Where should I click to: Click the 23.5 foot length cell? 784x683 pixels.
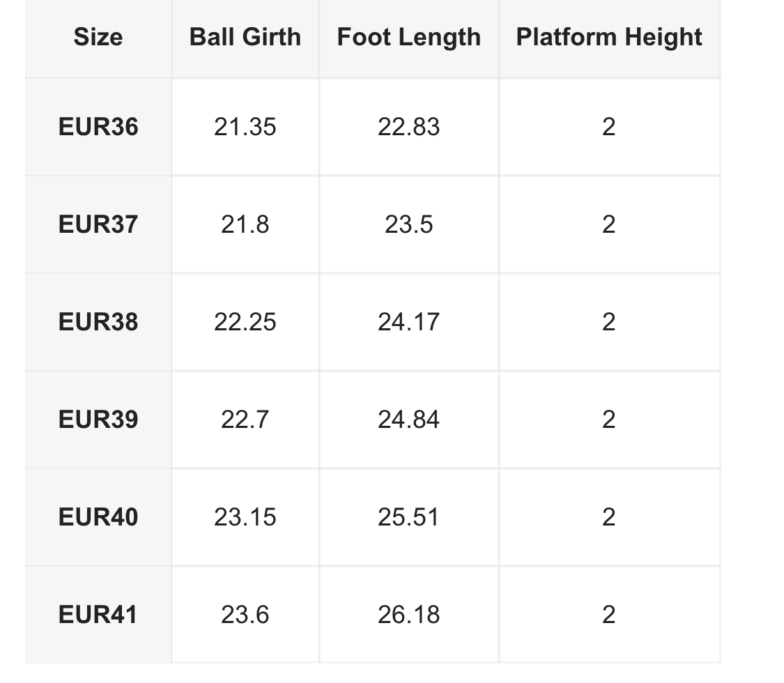pos(409,224)
